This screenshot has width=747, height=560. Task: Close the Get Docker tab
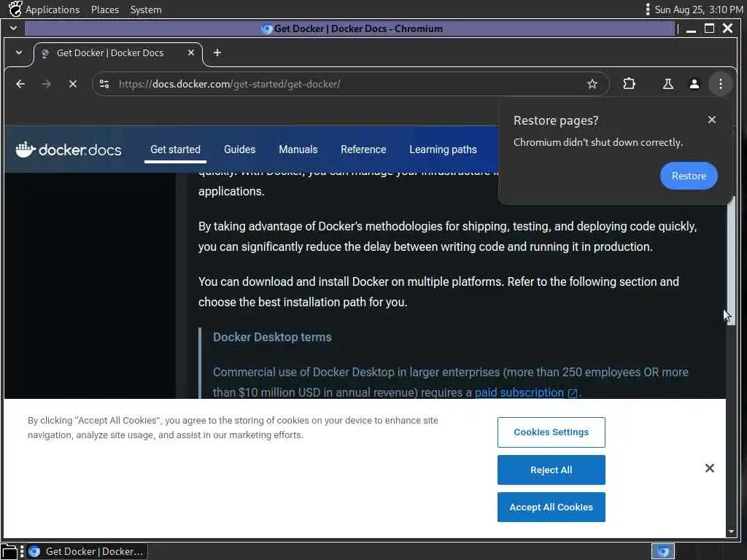[x=191, y=52]
